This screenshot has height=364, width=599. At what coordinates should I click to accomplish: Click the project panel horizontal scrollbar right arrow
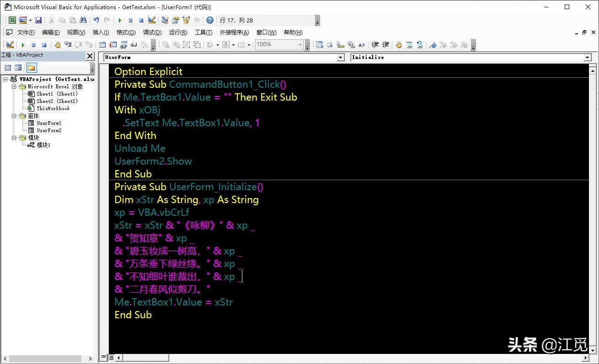tap(91, 359)
